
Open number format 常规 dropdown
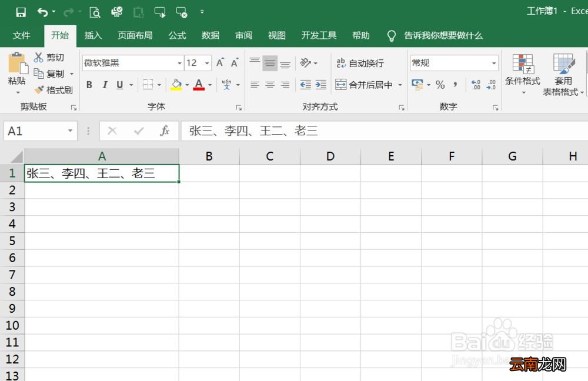(494, 63)
